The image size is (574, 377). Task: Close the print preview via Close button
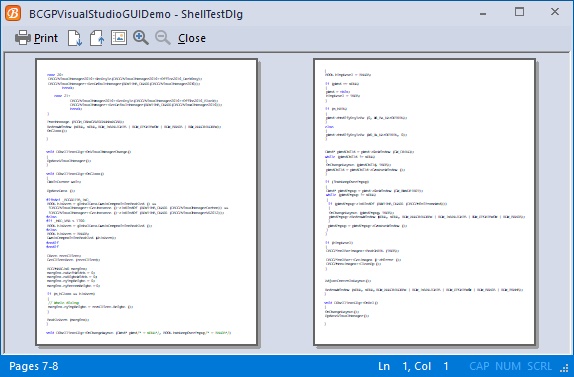(x=192, y=38)
